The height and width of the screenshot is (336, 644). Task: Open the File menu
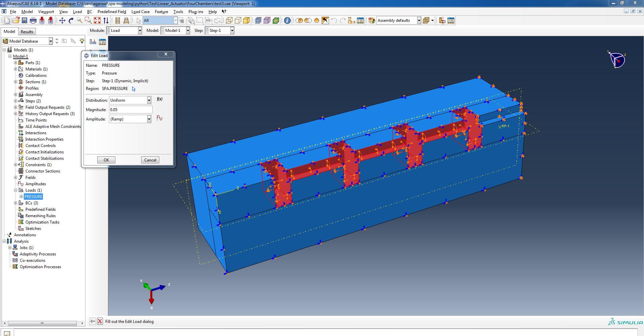pos(13,11)
